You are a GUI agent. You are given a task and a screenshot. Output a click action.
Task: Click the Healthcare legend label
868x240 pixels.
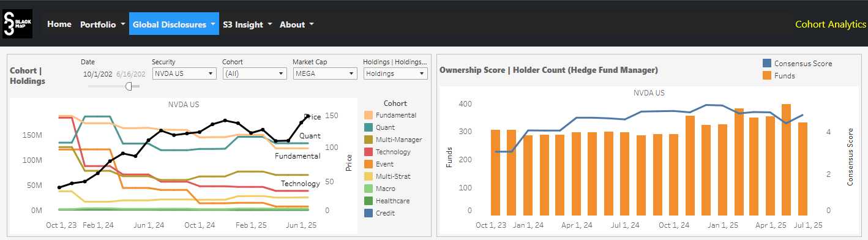393,201
